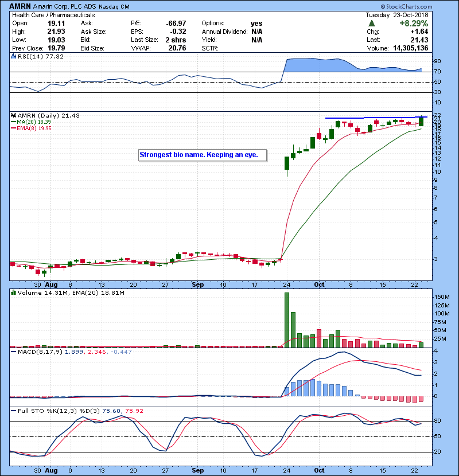Click the MACD histogram value -0.447
Image resolution: width=459 pixels, height=476 pixels.
[121, 352]
